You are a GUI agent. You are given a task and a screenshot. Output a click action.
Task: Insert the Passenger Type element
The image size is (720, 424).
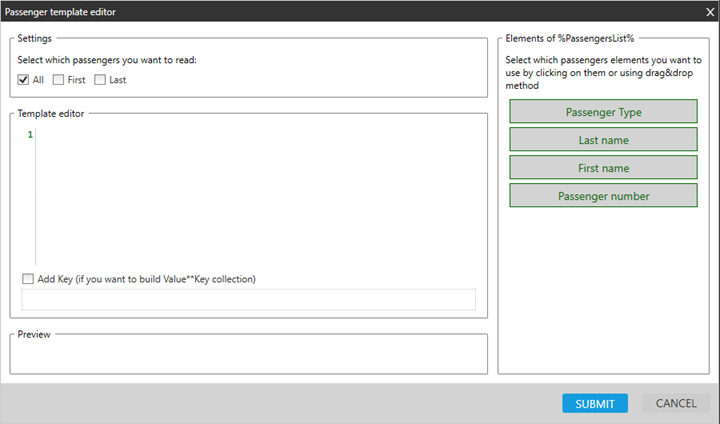603,112
